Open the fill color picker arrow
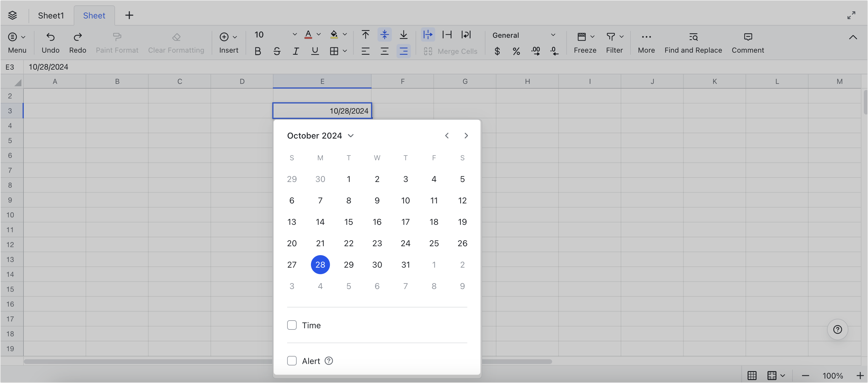The image size is (868, 383). [x=345, y=34]
